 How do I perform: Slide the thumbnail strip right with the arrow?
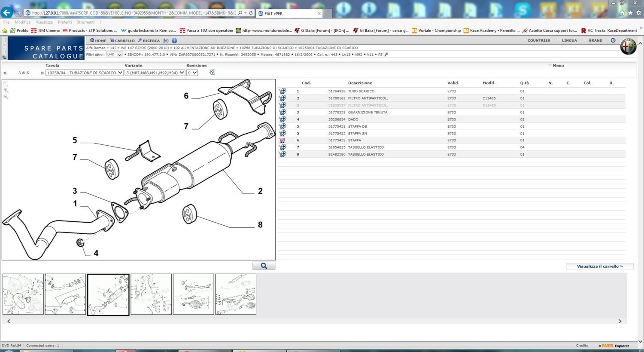(x=620, y=321)
